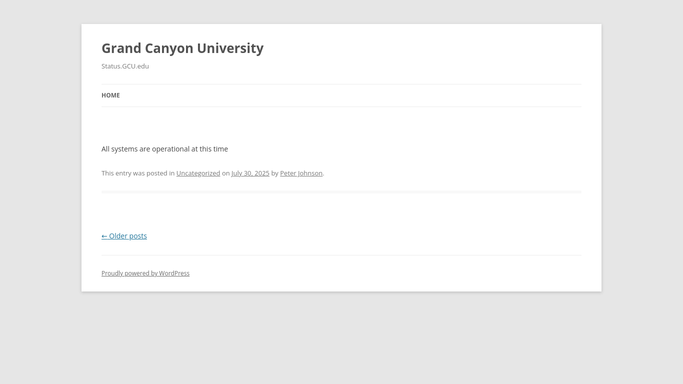Click the word 'Johnson' in the author link
Image resolution: width=683 pixels, height=384 pixels.
310,173
